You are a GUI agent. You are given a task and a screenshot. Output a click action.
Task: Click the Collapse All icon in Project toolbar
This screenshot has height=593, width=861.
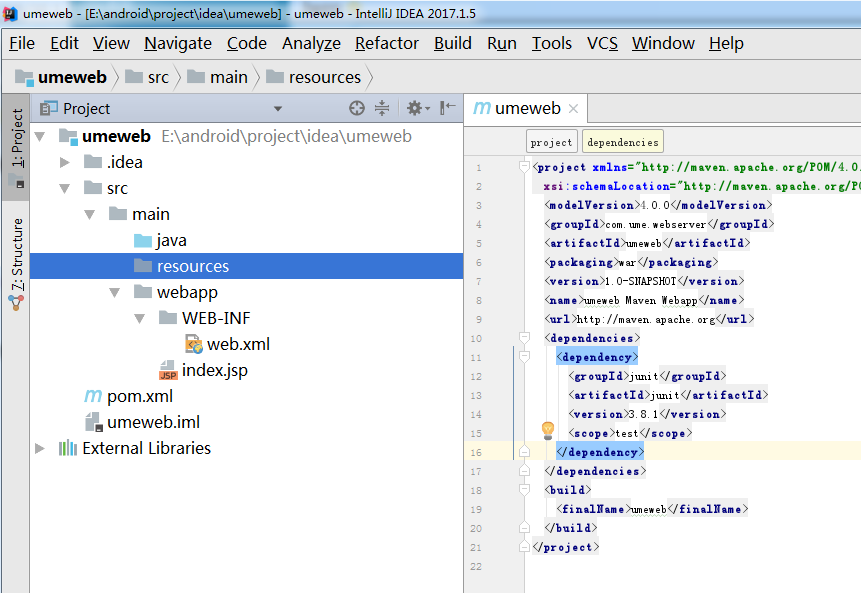(381, 108)
